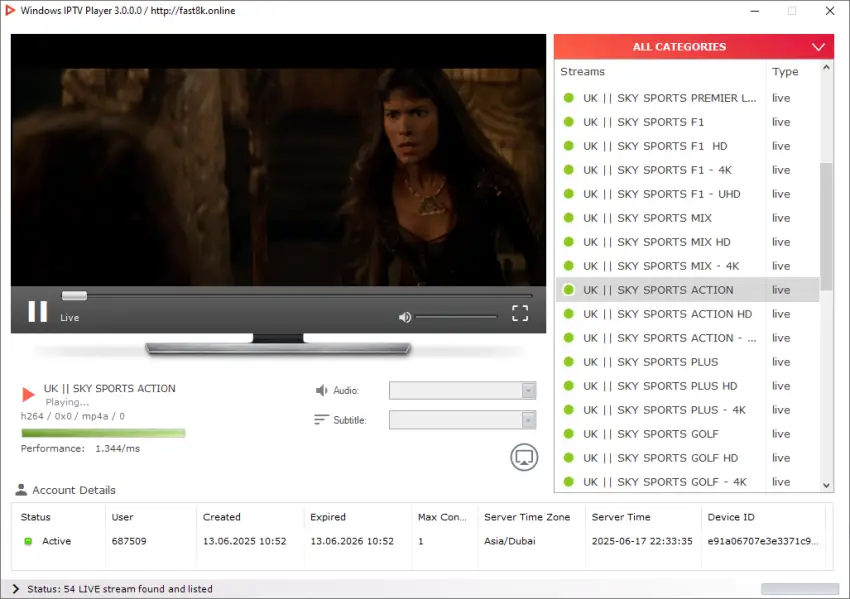
Task: Select the truncated SKY SPORTS ACTION - ... stream
Action: 687,338
